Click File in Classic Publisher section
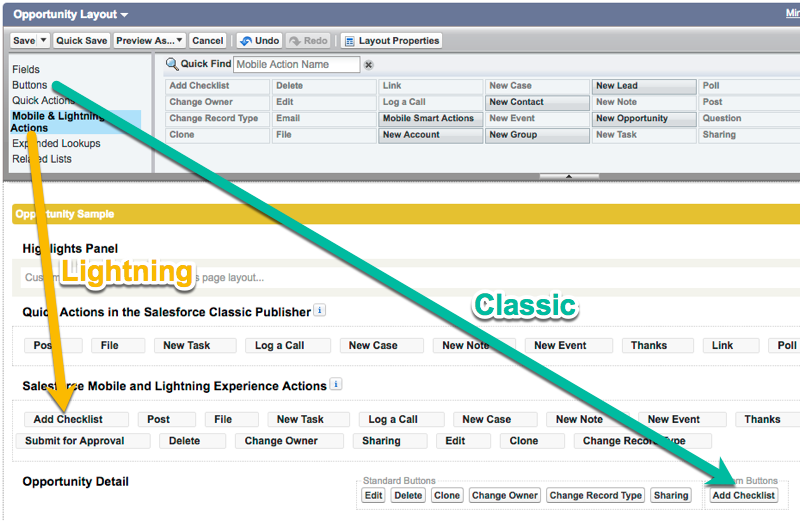The width and height of the screenshot is (800, 521). 118,345
